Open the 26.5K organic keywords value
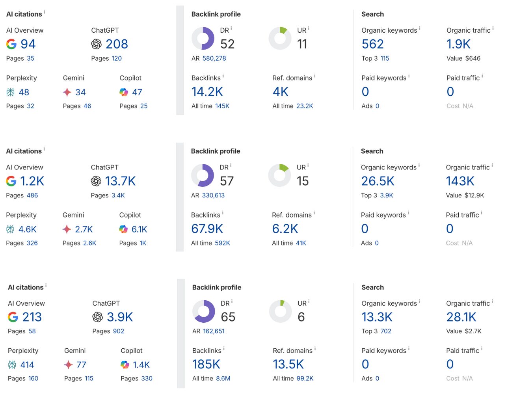This screenshot has width=532, height=394. pyautogui.click(x=378, y=181)
